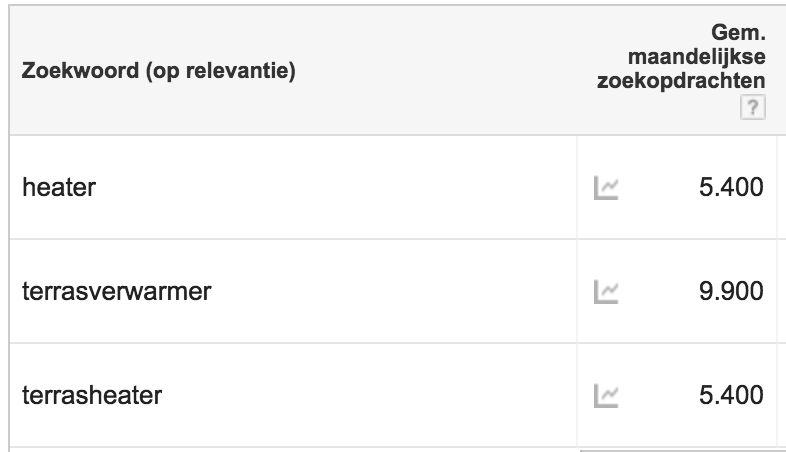Open the help question mark under zoekopdrachten
This screenshot has height=452, width=786.
pyautogui.click(x=752, y=108)
